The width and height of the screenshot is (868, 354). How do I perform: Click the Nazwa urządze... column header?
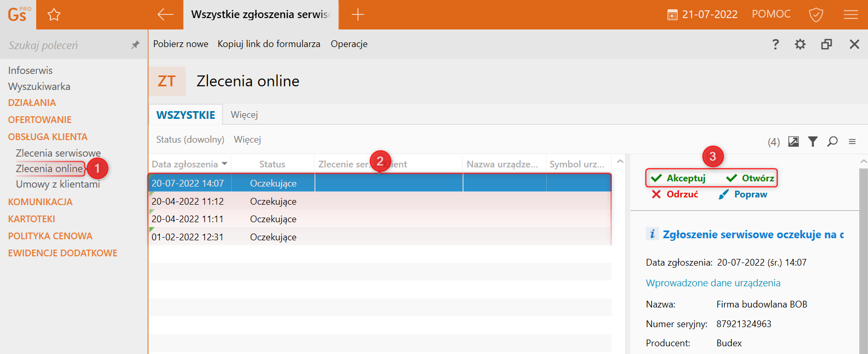point(503,164)
